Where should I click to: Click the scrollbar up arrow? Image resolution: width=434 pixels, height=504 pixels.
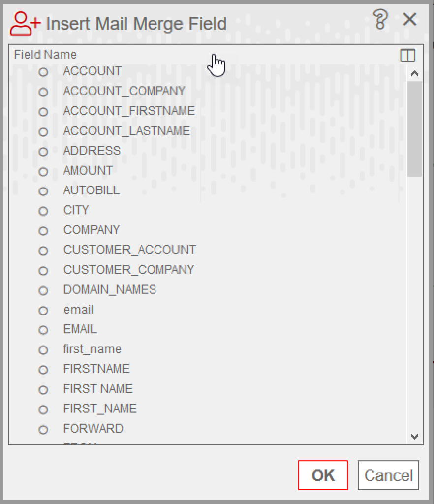415,74
